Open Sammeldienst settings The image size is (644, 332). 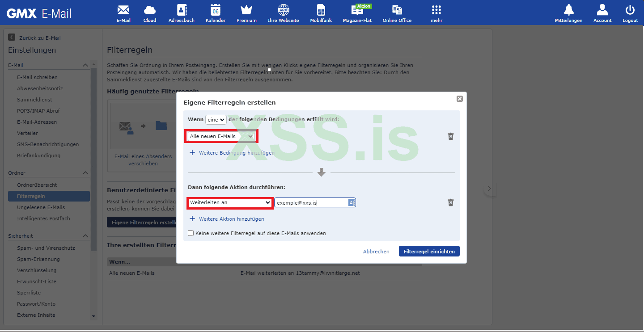(x=34, y=100)
